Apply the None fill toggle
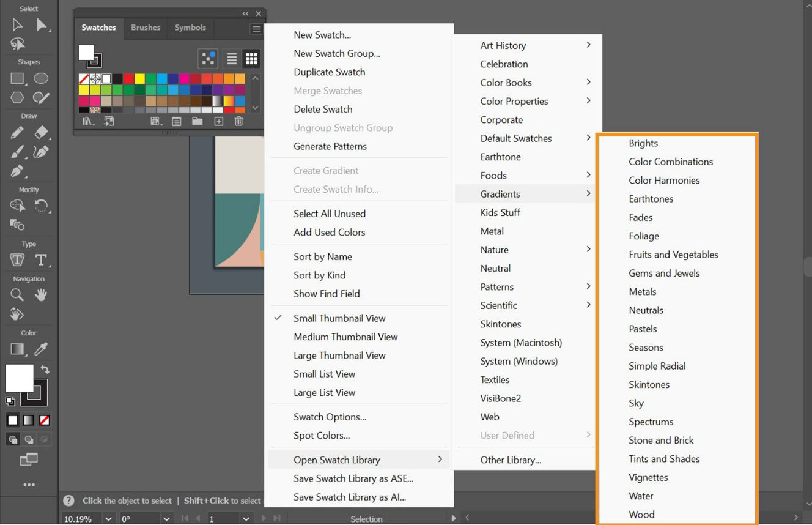812x525 pixels. 45,420
